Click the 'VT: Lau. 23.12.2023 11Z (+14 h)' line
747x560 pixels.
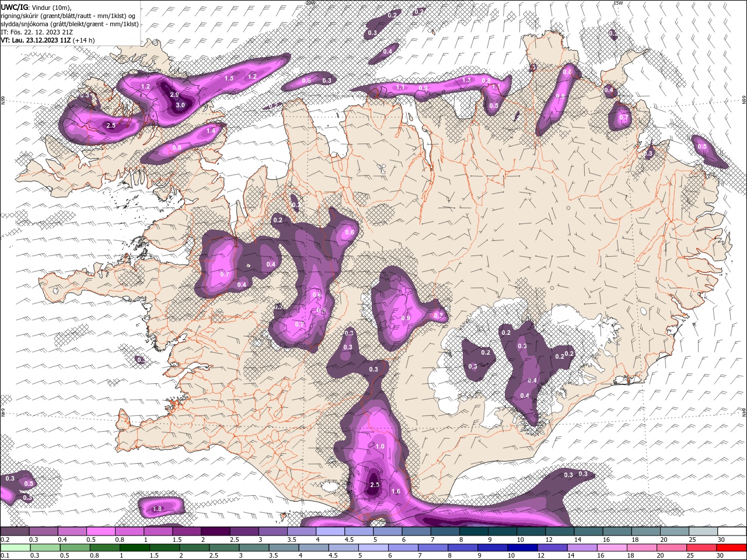click(48, 40)
